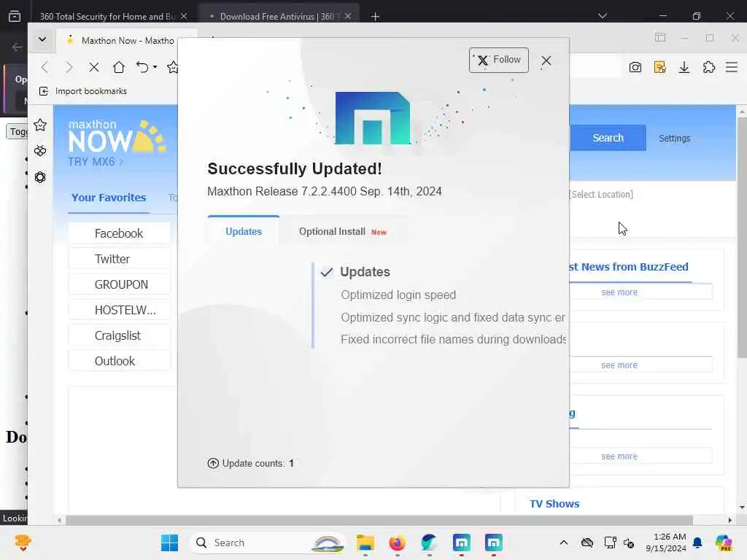Open the taskbar icon next to Firefox
The width and height of the screenshot is (747, 560).
pyautogui.click(x=429, y=542)
